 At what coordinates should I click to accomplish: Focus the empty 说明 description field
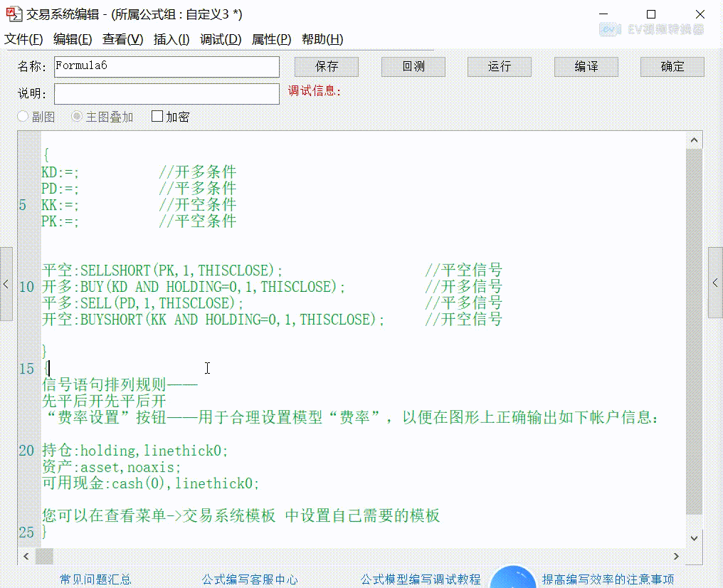pyautogui.click(x=167, y=94)
